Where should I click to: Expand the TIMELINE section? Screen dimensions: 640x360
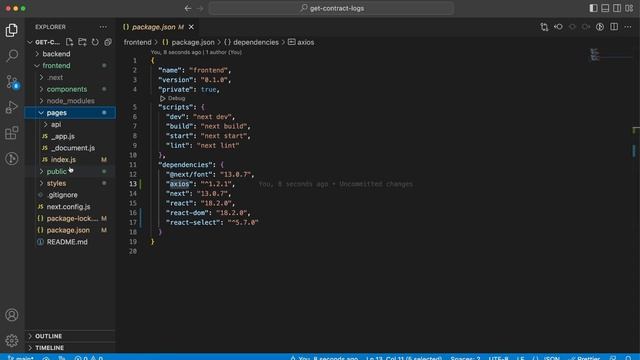pyautogui.click(x=70, y=348)
